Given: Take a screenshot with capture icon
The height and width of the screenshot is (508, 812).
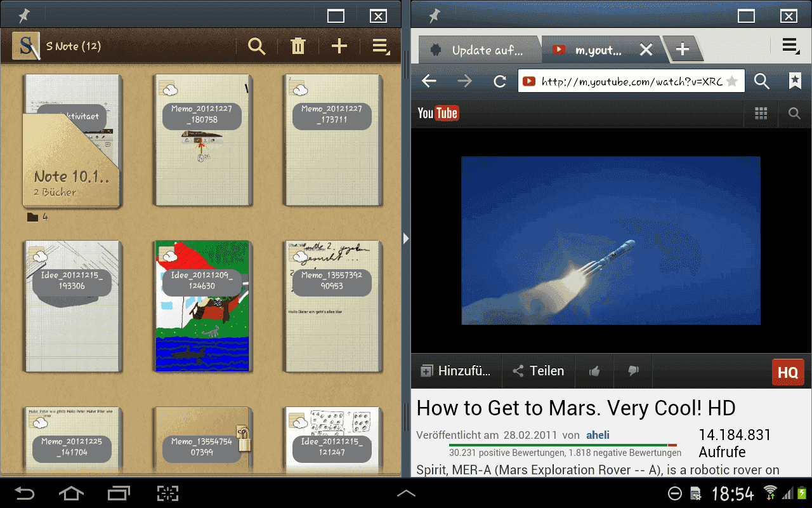Looking at the screenshot, I should click(167, 493).
